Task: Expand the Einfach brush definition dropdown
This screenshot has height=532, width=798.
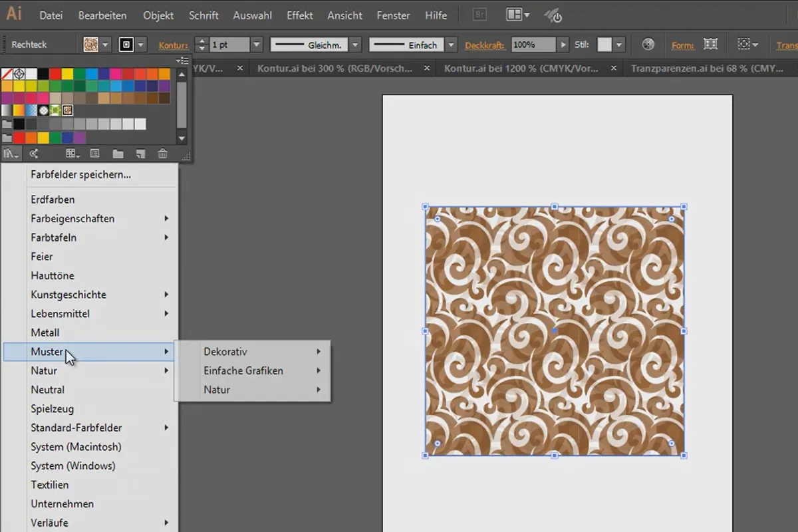Action: click(x=452, y=45)
